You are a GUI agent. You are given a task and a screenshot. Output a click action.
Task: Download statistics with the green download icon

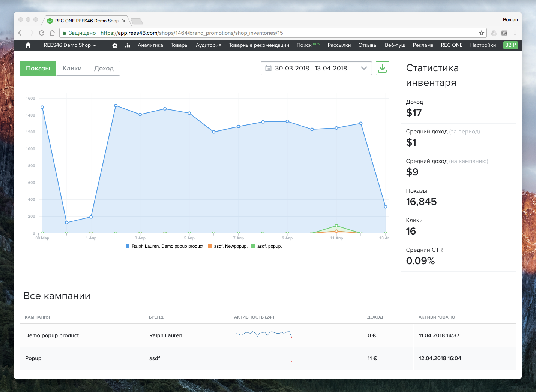click(382, 68)
